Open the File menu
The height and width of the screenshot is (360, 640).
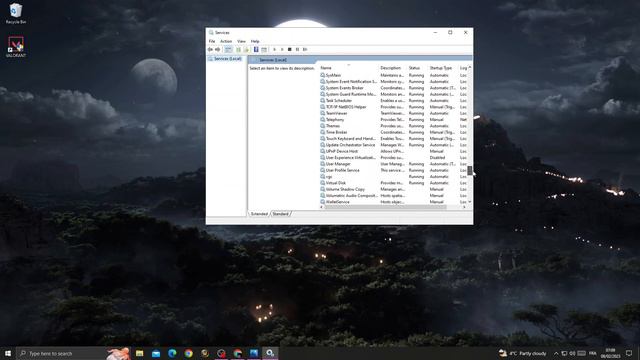tap(212, 41)
